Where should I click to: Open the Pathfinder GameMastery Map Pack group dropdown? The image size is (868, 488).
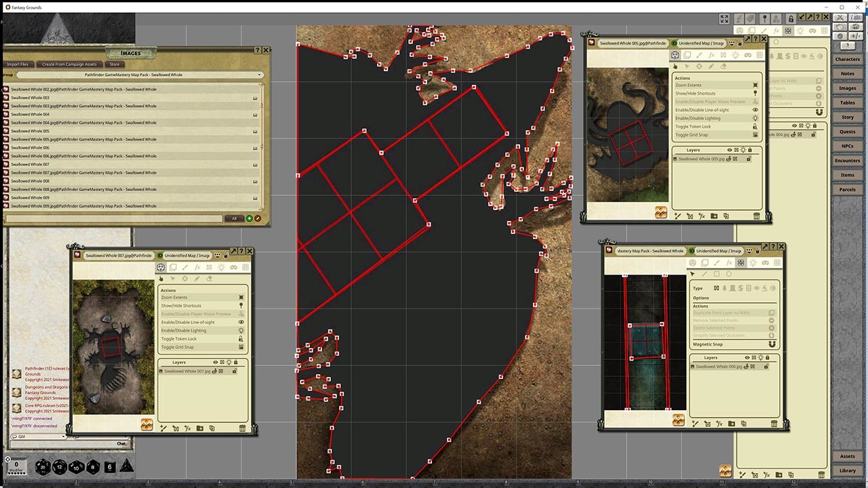point(139,75)
